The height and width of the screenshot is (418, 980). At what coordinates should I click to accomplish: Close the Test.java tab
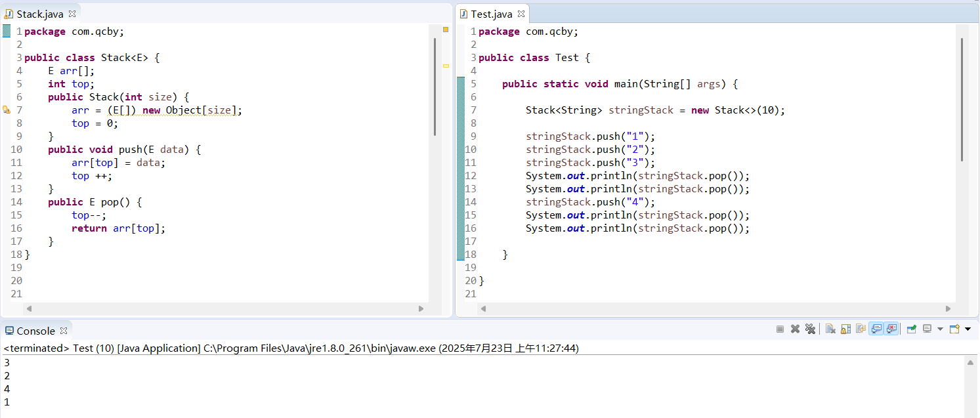pos(521,14)
